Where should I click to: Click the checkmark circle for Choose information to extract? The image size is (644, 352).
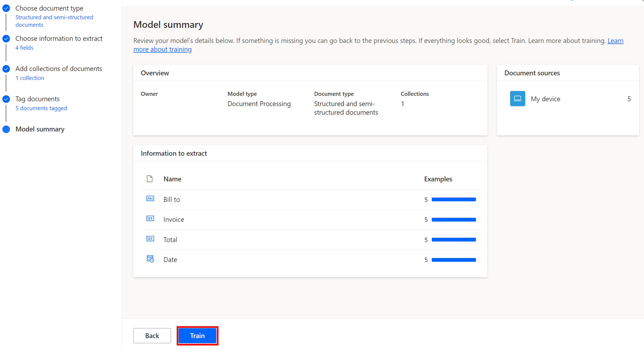point(6,39)
